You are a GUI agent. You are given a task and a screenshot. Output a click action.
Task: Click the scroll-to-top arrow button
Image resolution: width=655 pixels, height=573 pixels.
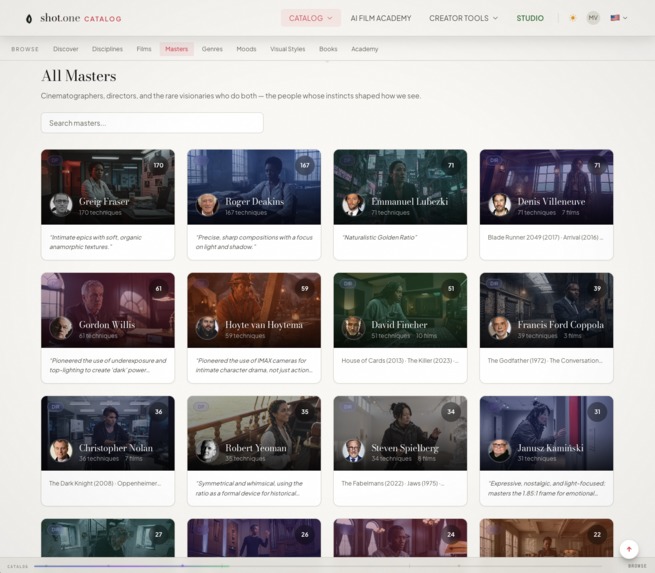pyautogui.click(x=629, y=549)
